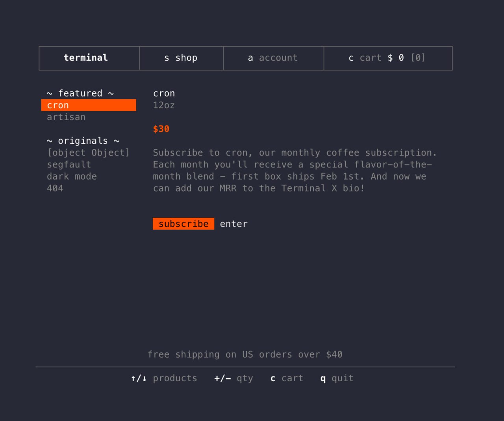Click the cron subscription description paragraph
Image resolution: width=504 pixels, height=421 pixels.
pyautogui.click(x=295, y=170)
